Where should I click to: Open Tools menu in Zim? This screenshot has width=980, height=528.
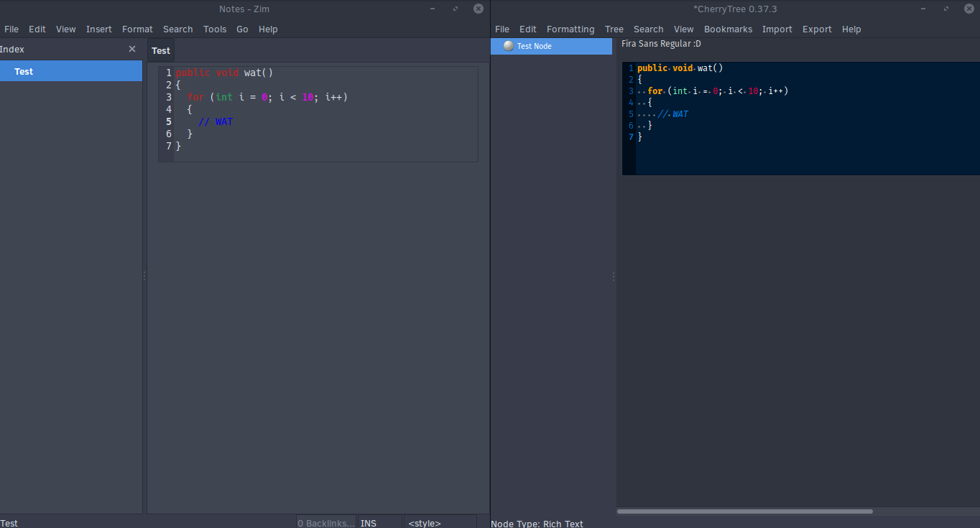215,29
